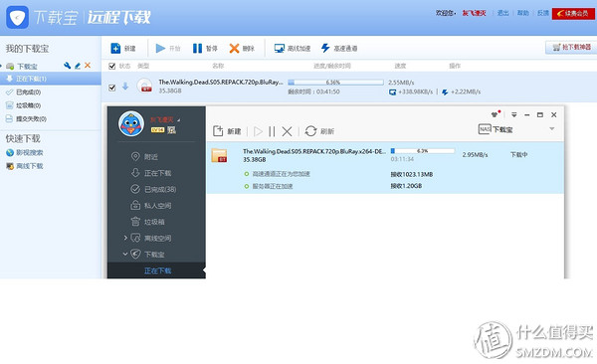597x364 pixels.
Task: Open 私人空间 in the client sidebar
Action: [156, 206]
